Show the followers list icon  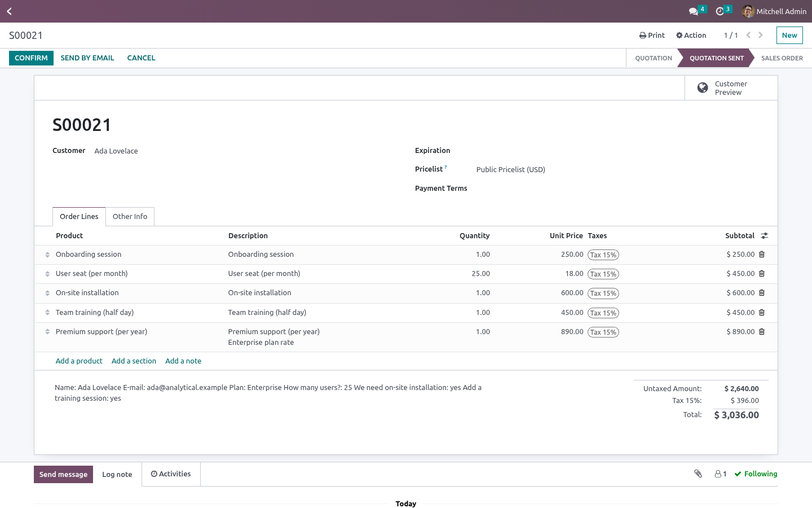pyautogui.click(x=721, y=474)
